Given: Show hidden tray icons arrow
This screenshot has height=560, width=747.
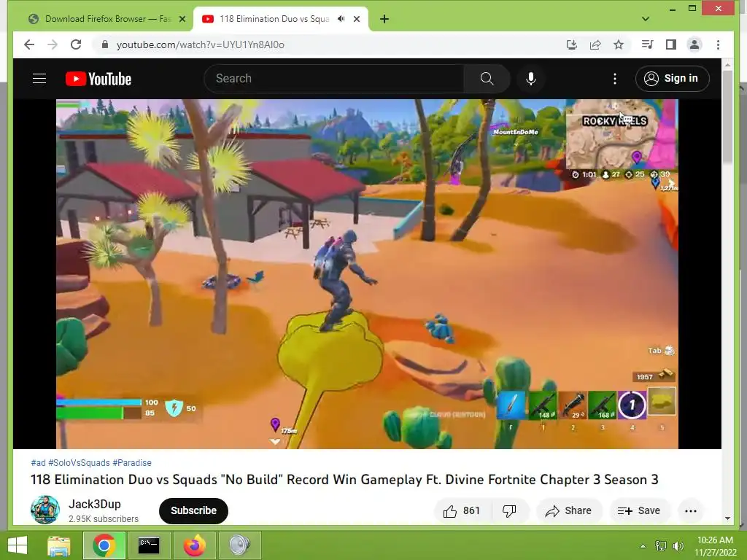Looking at the screenshot, I should (643, 546).
